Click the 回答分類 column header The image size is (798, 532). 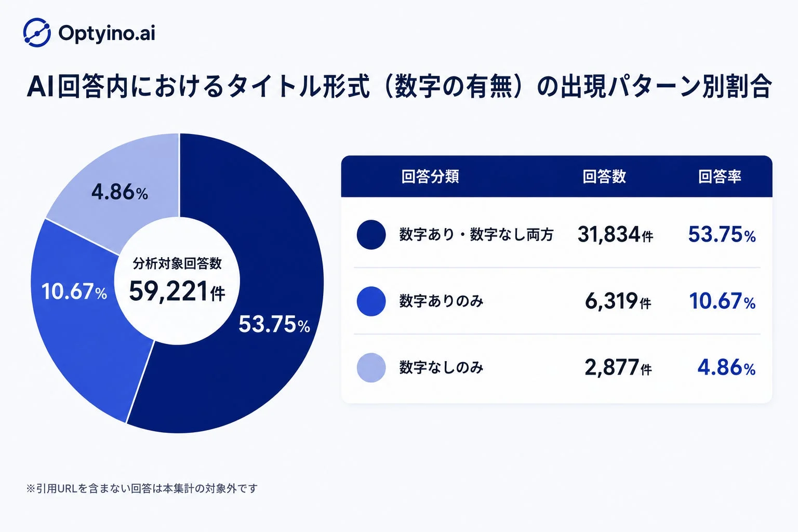pyautogui.click(x=430, y=177)
